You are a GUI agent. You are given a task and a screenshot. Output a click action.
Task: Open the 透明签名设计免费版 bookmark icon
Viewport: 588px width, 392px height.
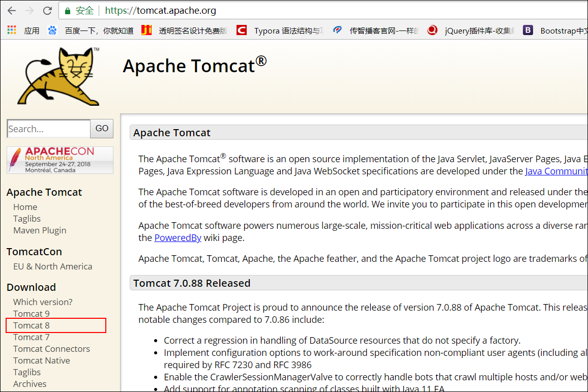tap(146, 30)
